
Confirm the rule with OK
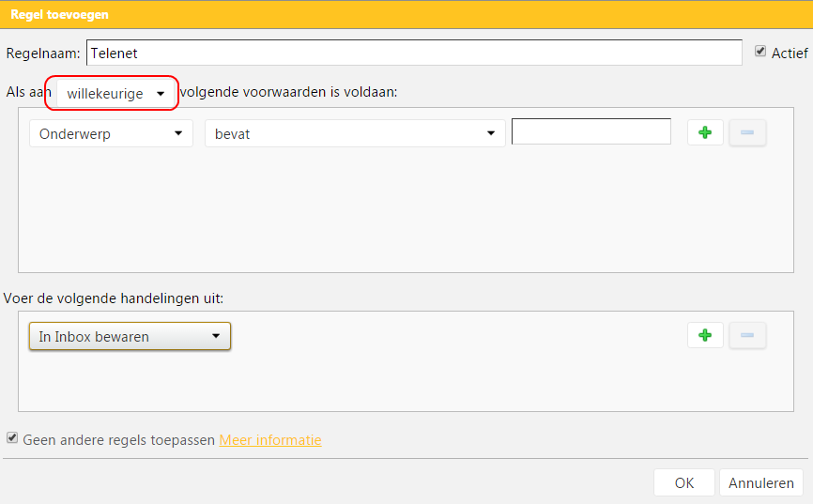click(683, 482)
